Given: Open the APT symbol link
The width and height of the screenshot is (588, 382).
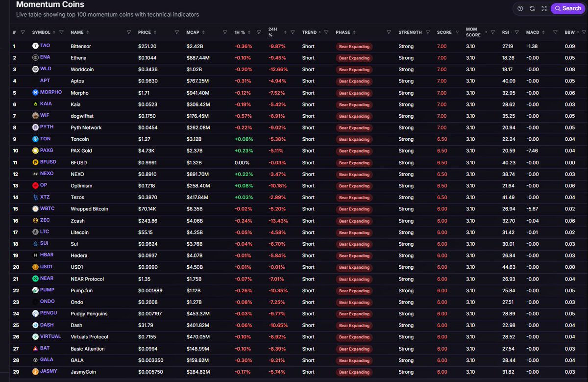Looking at the screenshot, I should click(45, 80).
